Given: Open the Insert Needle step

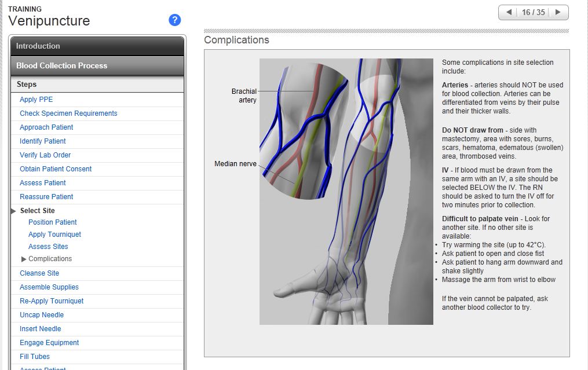Looking at the screenshot, I should pos(40,329).
